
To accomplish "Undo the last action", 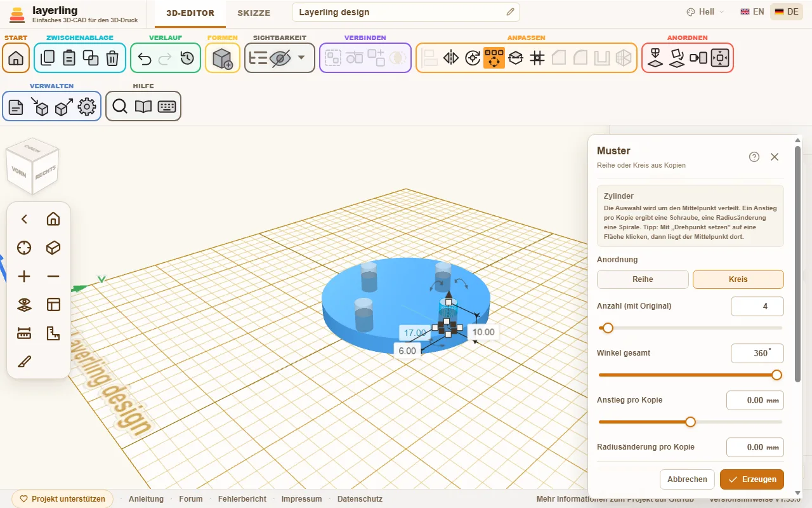I will point(144,58).
